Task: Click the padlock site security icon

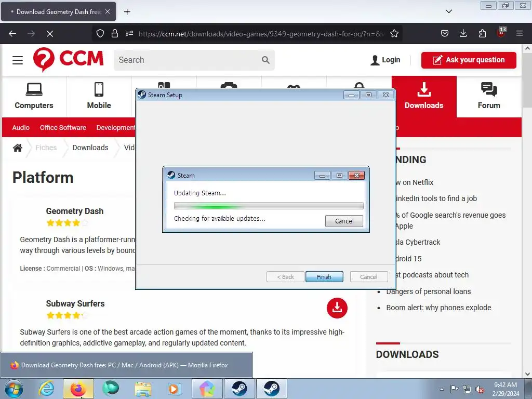Action: point(115,34)
